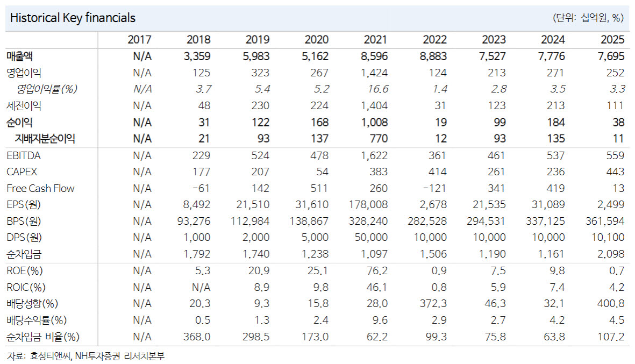Image resolution: width=635 pixels, height=364 pixels.
Task: Click the BPS(원) row label
Action: click(x=24, y=221)
